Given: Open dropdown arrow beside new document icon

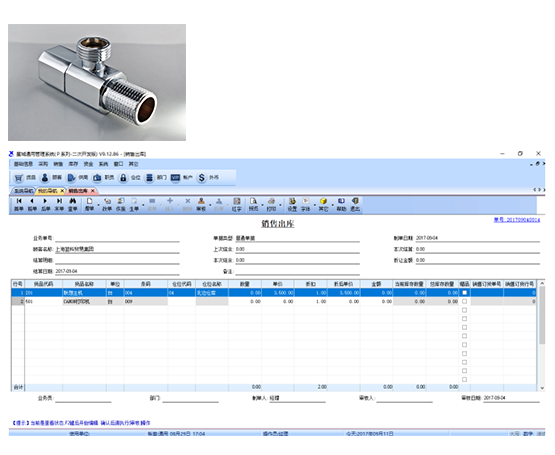Looking at the screenshot, I should 98,205.
